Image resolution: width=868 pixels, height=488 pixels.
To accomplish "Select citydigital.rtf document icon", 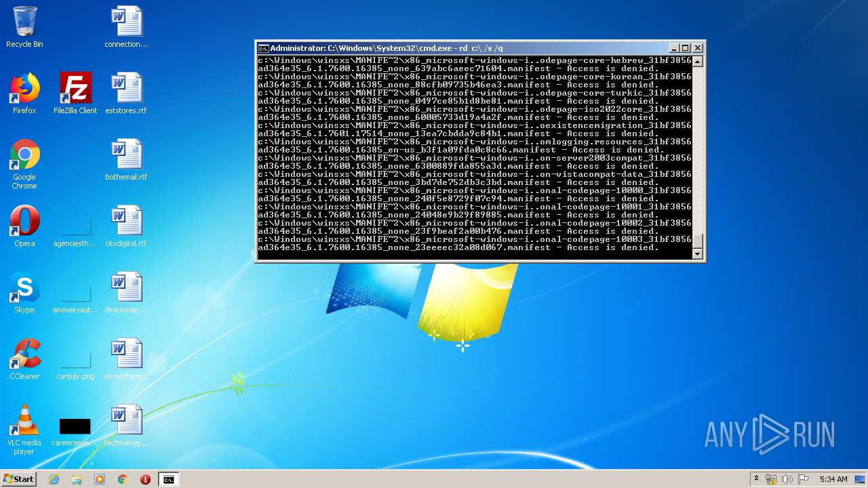I will (126, 226).
